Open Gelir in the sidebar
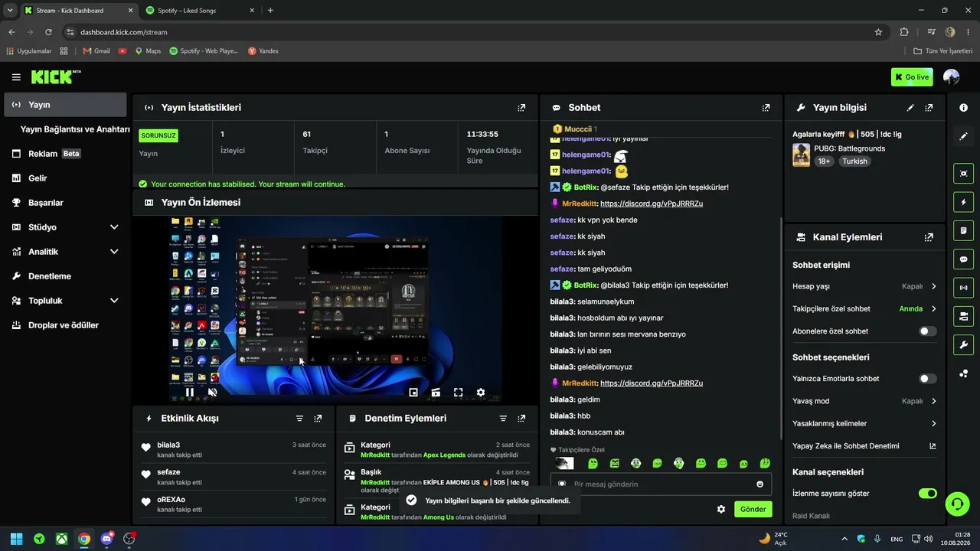This screenshot has width=980, height=551. click(x=64, y=178)
